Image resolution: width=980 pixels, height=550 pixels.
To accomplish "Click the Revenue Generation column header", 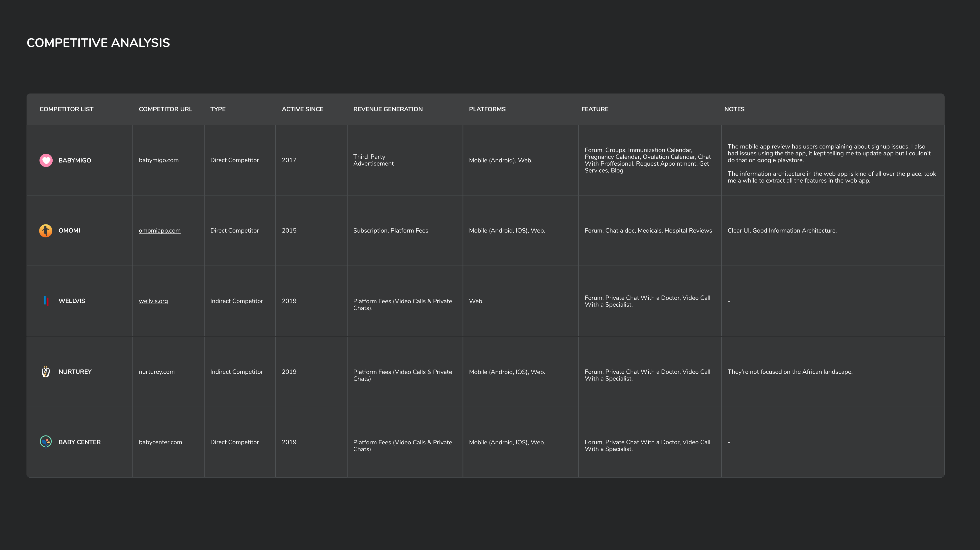I will click(x=388, y=109).
